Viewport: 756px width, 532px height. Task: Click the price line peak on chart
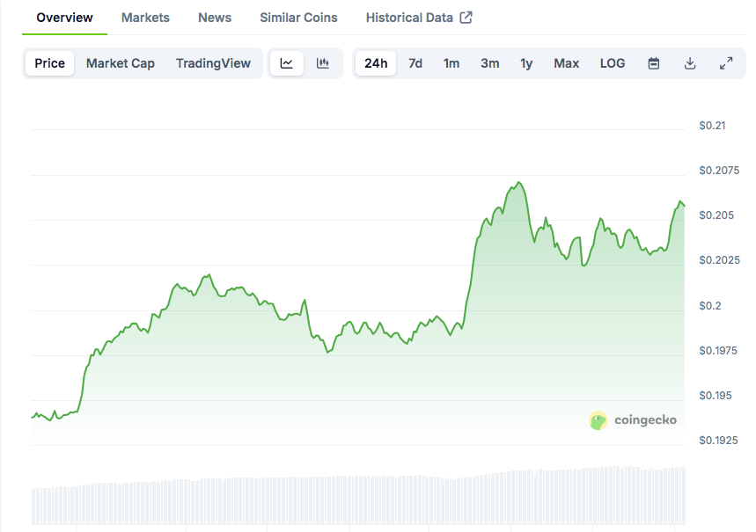519,183
